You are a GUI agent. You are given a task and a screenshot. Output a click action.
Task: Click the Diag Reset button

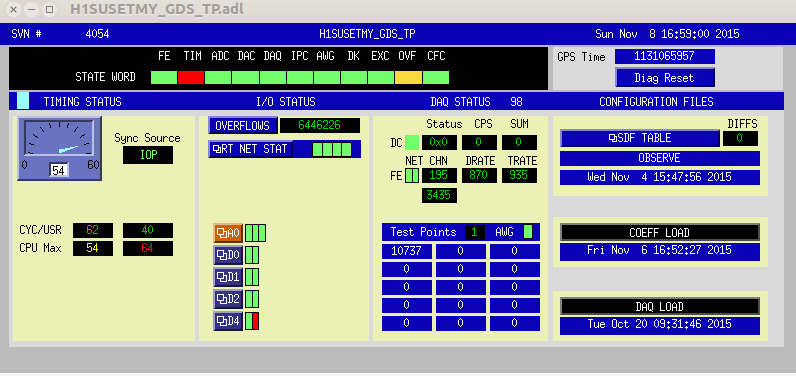pos(665,78)
